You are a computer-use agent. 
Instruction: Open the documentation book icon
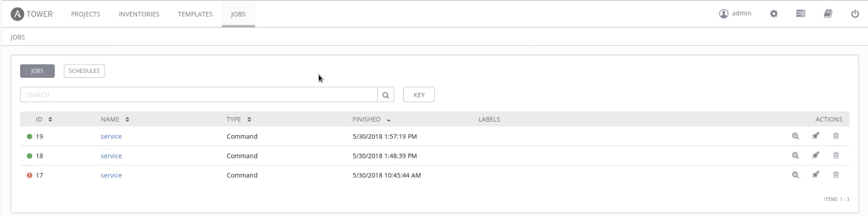828,14
